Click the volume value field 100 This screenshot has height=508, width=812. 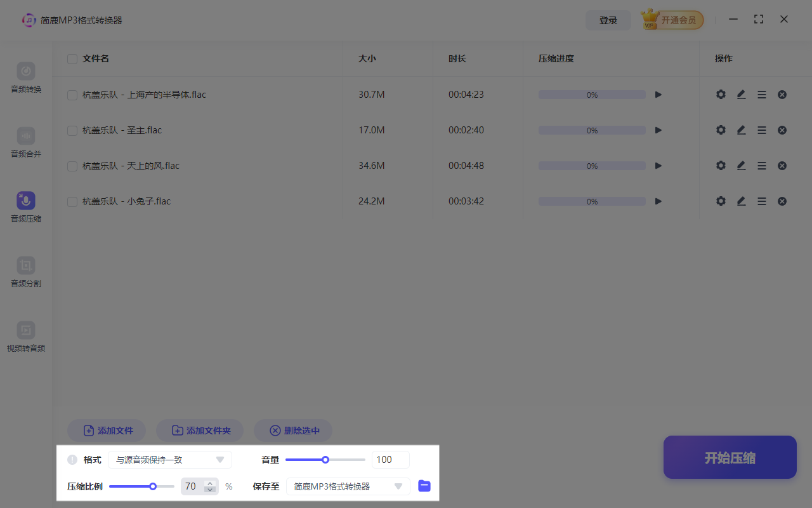[391, 460]
